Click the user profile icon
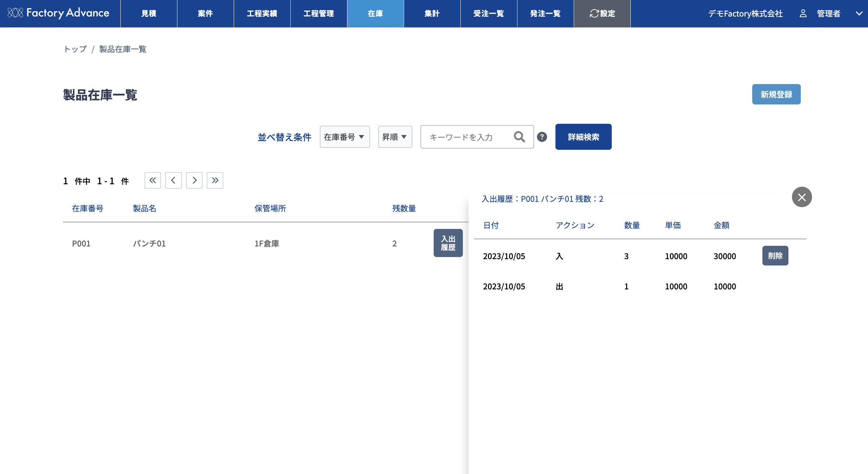868x474 pixels. pyautogui.click(x=803, y=13)
